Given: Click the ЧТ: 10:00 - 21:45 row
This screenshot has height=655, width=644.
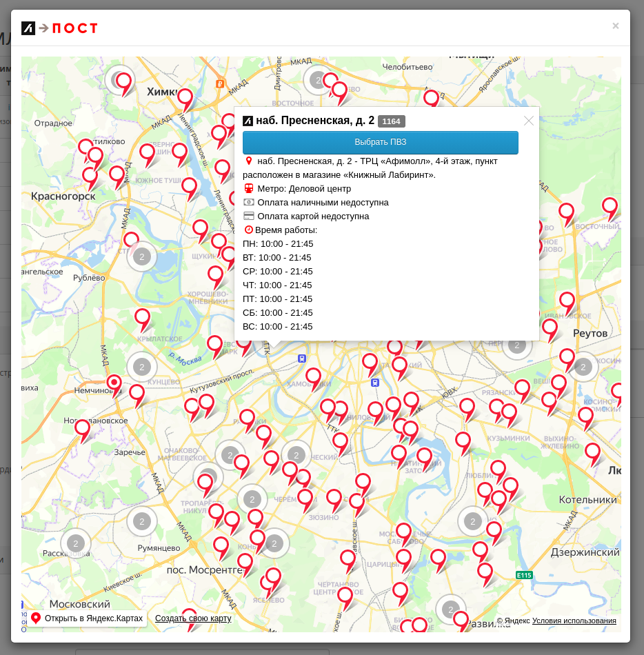Looking at the screenshot, I should (x=277, y=285).
